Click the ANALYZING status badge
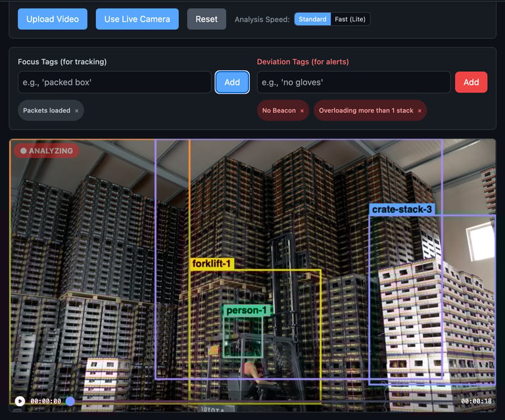Viewport: 505px width, 420px height. point(47,151)
